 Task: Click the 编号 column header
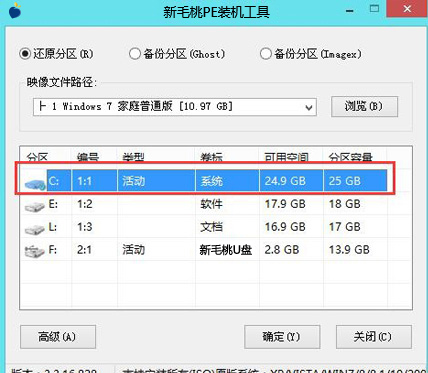pyautogui.click(x=88, y=157)
